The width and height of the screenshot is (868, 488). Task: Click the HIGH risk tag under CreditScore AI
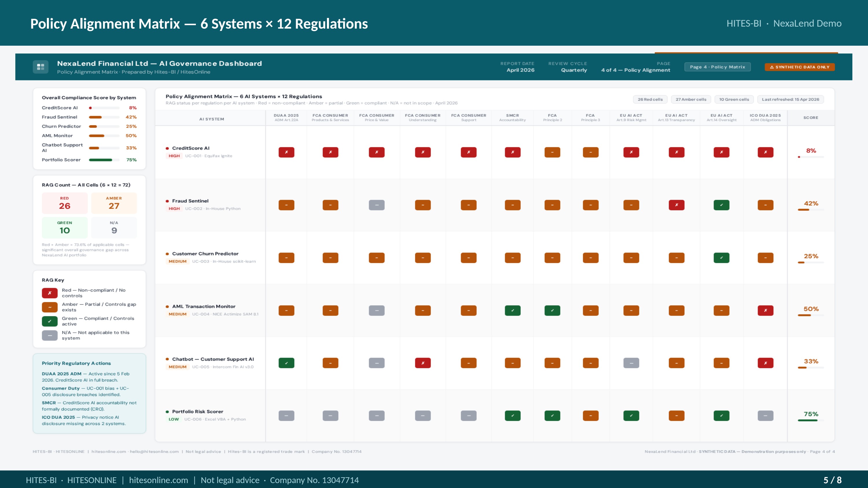tap(174, 156)
